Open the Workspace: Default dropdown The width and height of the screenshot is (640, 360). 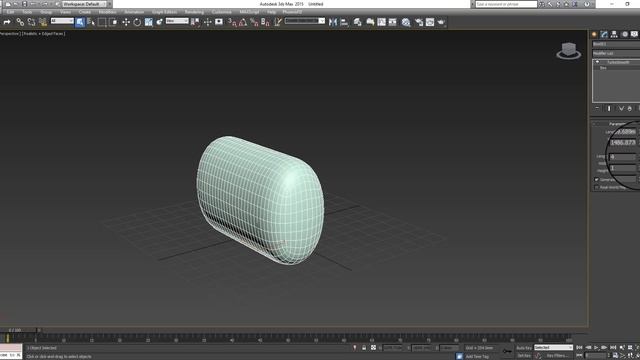pyautogui.click(x=84, y=4)
